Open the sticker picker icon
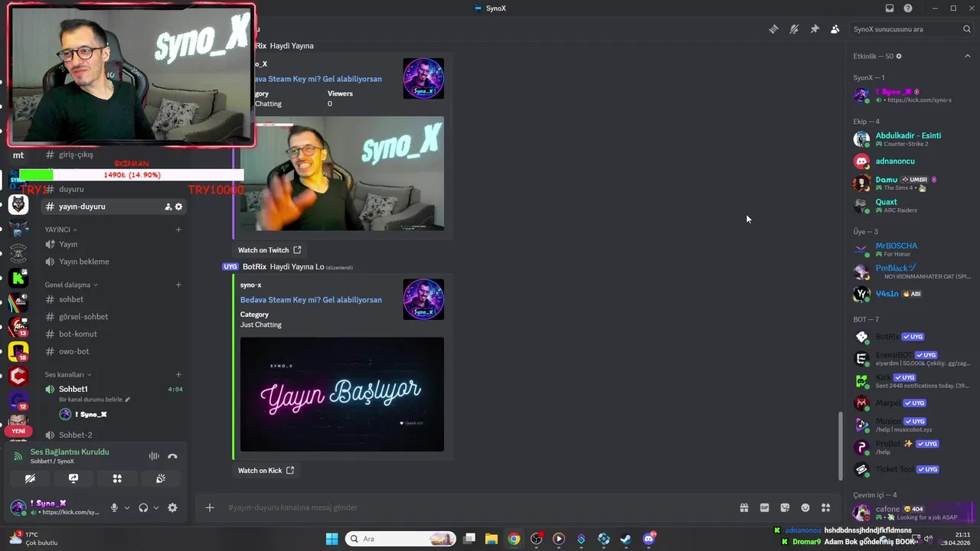 [785, 507]
